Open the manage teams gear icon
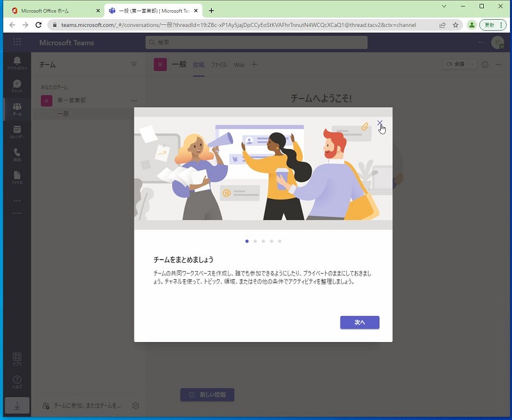The height and width of the screenshot is (420, 512). click(x=136, y=406)
